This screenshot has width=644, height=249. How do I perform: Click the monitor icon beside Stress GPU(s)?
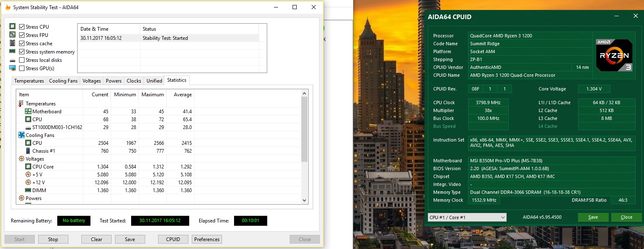tap(12, 68)
